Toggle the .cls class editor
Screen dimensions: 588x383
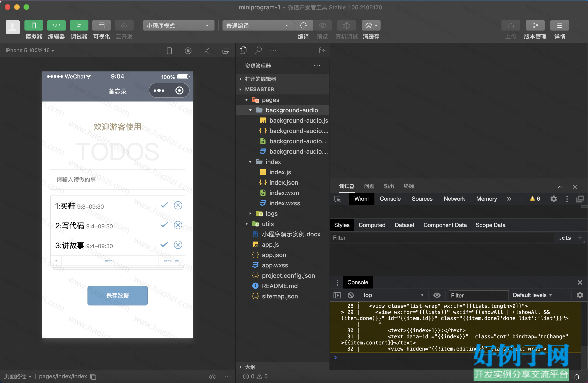click(x=565, y=238)
